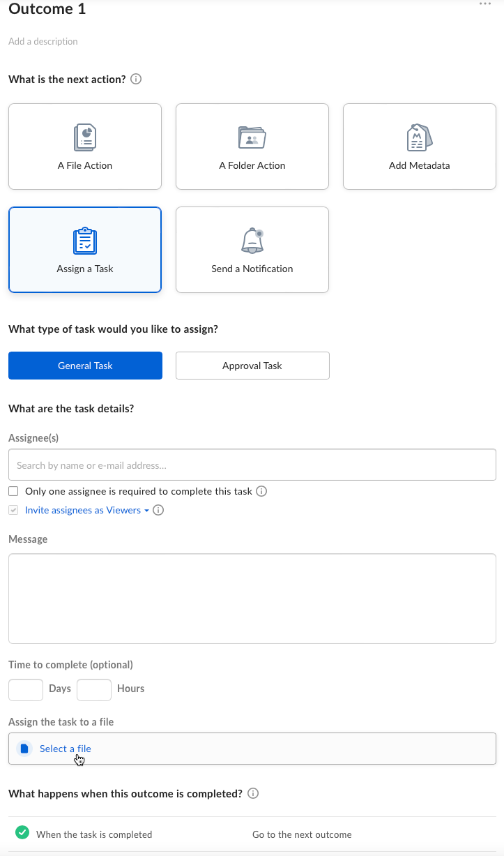Image resolution: width=504 pixels, height=856 pixels.
Task: Expand Invite assignees as Viewers dropdown
Action: pyautogui.click(x=87, y=510)
